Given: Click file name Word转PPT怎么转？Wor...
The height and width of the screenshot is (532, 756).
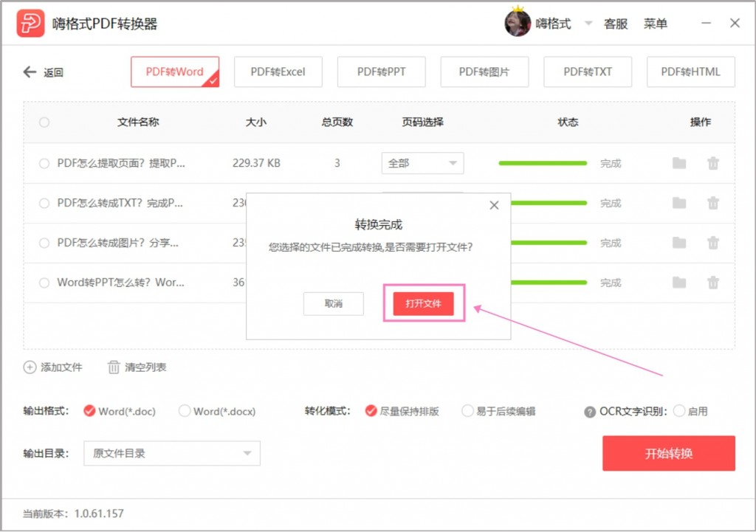Looking at the screenshot, I should click(120, 283).
